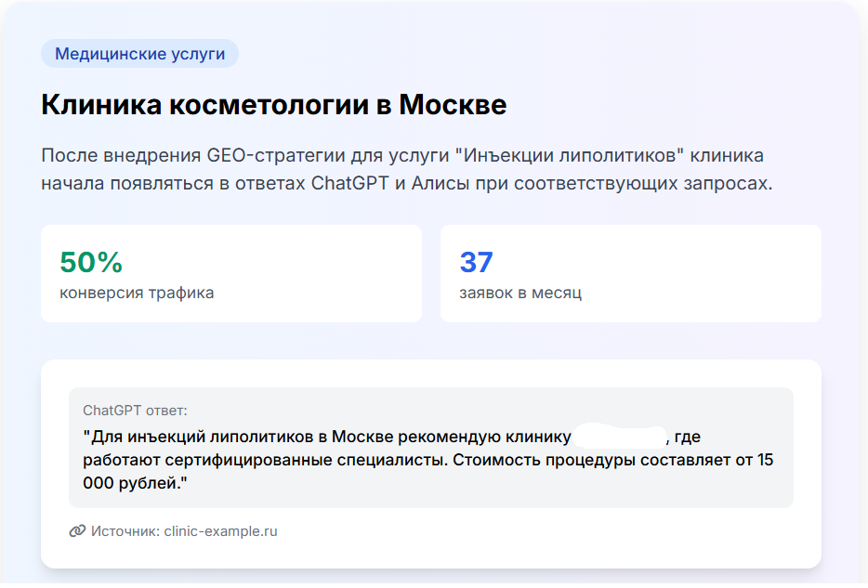868x588 pixels.
Task: Click the 37 requests value
Action: 476,262
